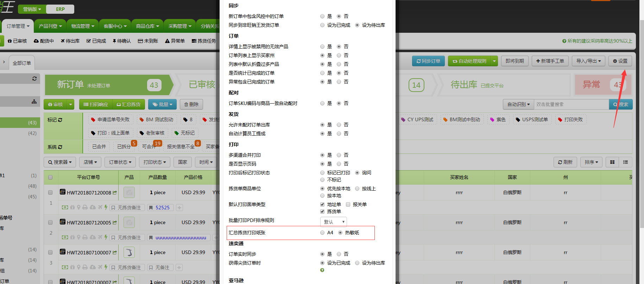Refresh the 标记 tag section
Image resolution: width=644 pixels, height=284 pixels.
60,120
